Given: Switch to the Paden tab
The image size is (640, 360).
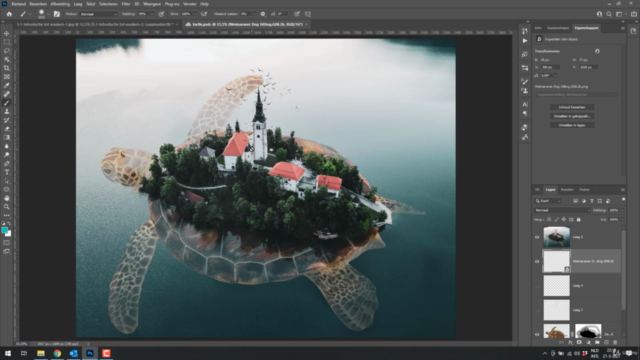Looking at the screenshot, I should click(584, 190).
